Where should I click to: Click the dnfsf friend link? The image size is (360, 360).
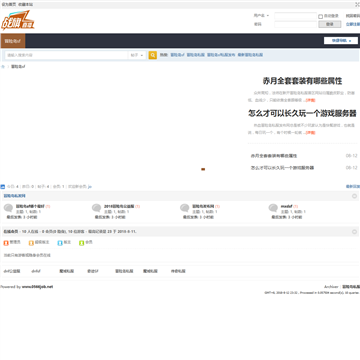36,271
